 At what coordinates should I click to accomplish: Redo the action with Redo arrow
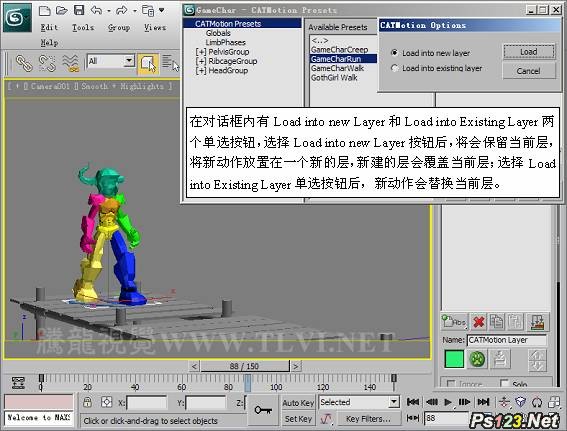coord(122,10)
